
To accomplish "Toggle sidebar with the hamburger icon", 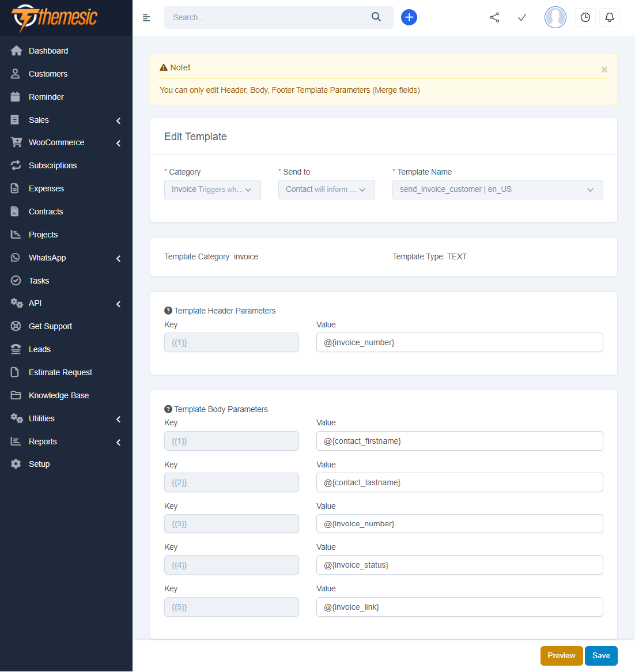I will 146,18.
